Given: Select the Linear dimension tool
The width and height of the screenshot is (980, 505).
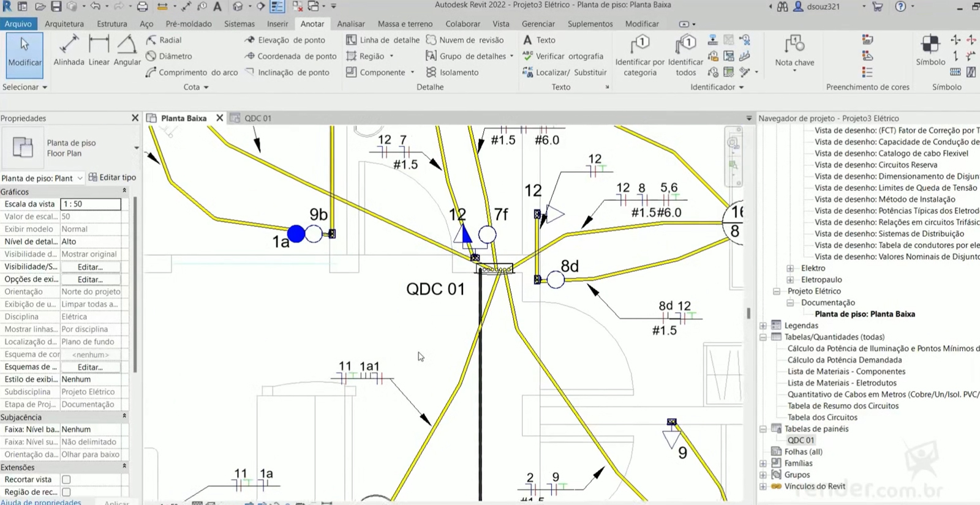Looking at the screenshot, I should [99, 51].
